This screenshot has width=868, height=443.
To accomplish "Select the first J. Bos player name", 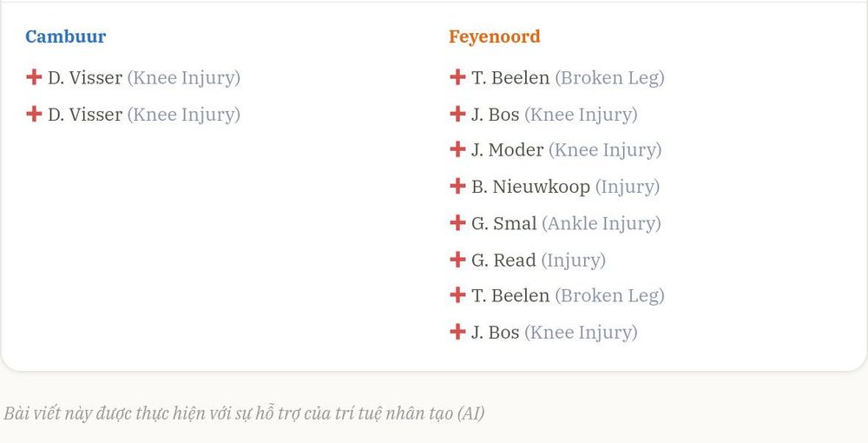I will point(495,115).
